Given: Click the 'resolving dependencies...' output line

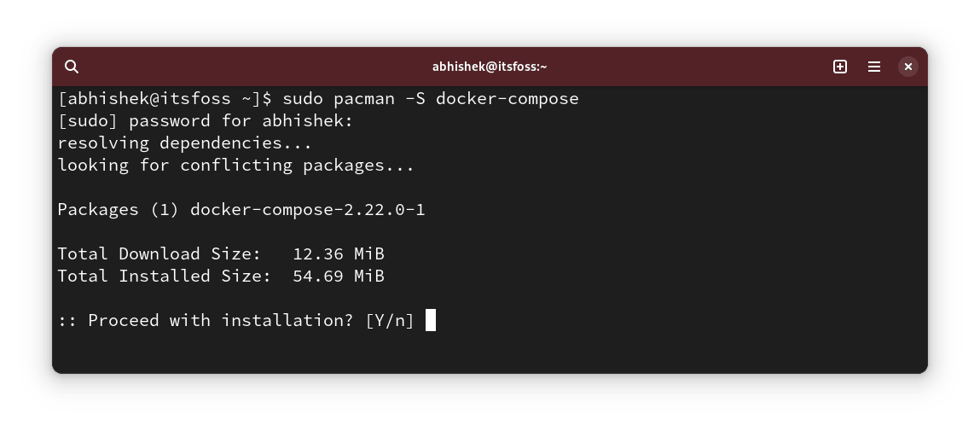Looking at the screenshot, I should tap(184, 143).
